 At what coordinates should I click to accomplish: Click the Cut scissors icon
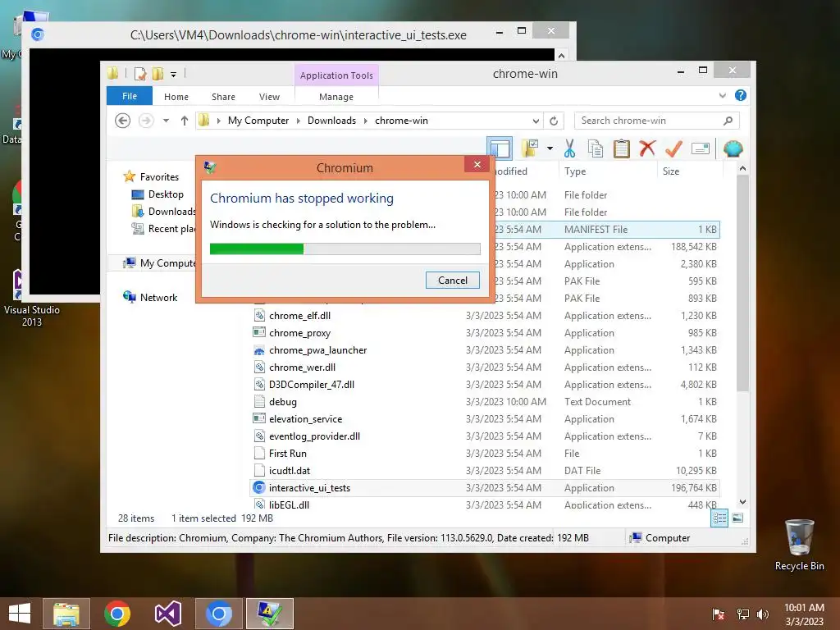coord(569,148)
